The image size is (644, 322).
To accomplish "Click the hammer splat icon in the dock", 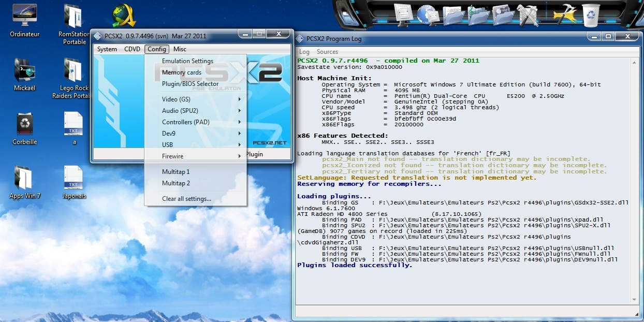I will [x=564, y=14].
